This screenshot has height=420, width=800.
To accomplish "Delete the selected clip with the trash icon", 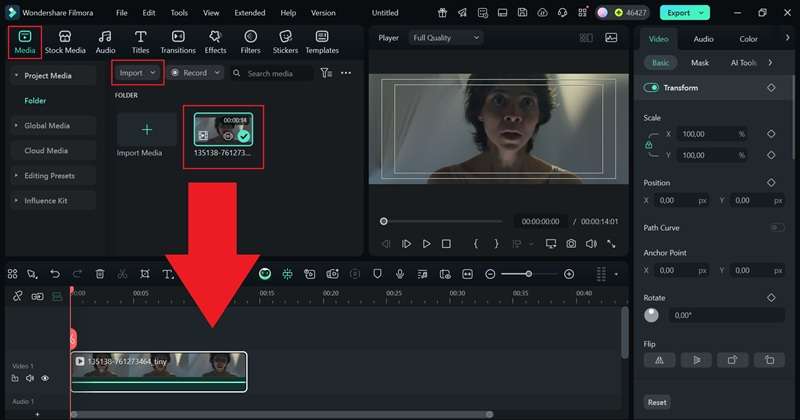I will 100,274.
